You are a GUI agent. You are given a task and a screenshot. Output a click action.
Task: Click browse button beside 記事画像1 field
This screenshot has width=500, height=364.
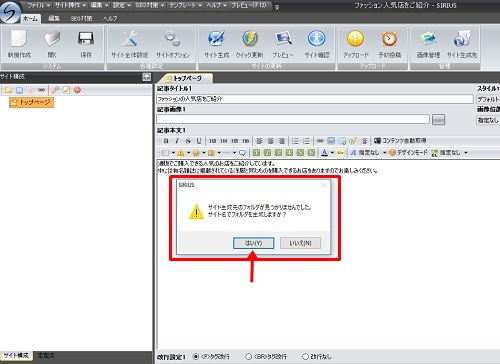click(x=438, y=120)
